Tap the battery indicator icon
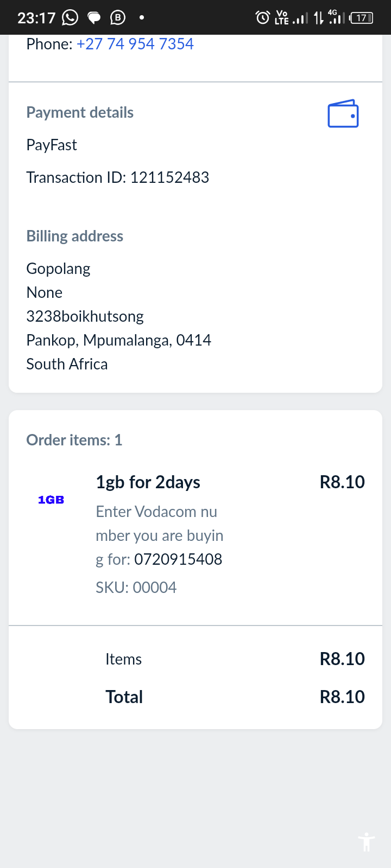This screenshot has width=391, height=868. (361, 18)
